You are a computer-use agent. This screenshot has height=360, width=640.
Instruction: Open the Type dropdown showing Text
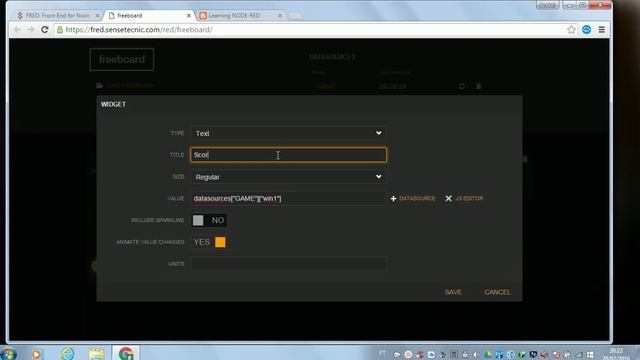tap(289, 133)
